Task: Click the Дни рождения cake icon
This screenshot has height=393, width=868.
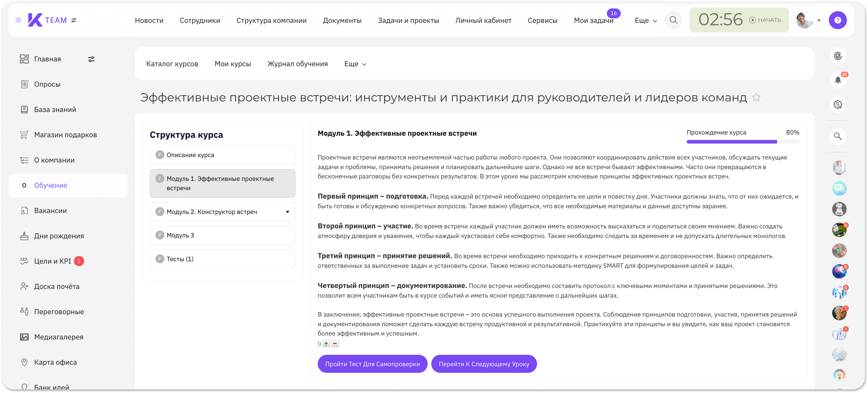Action: [24, 236]
